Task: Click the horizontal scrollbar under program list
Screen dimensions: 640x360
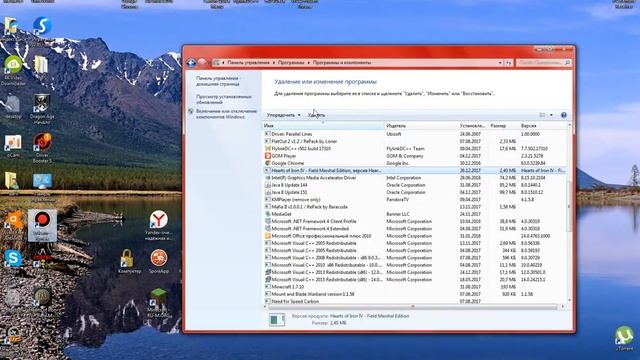Action: (x=412, y=307)
